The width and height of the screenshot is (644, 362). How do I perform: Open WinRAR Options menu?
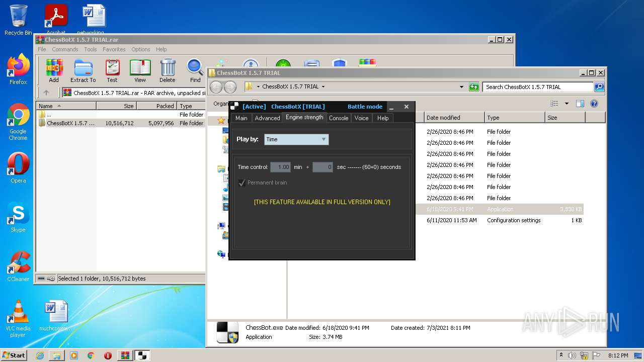(141, 49)
